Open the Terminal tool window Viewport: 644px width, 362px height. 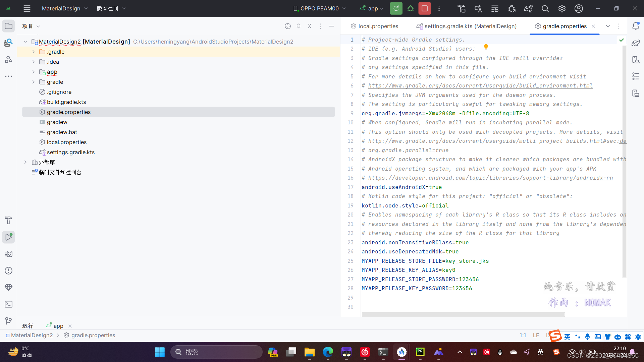[8, 304]
